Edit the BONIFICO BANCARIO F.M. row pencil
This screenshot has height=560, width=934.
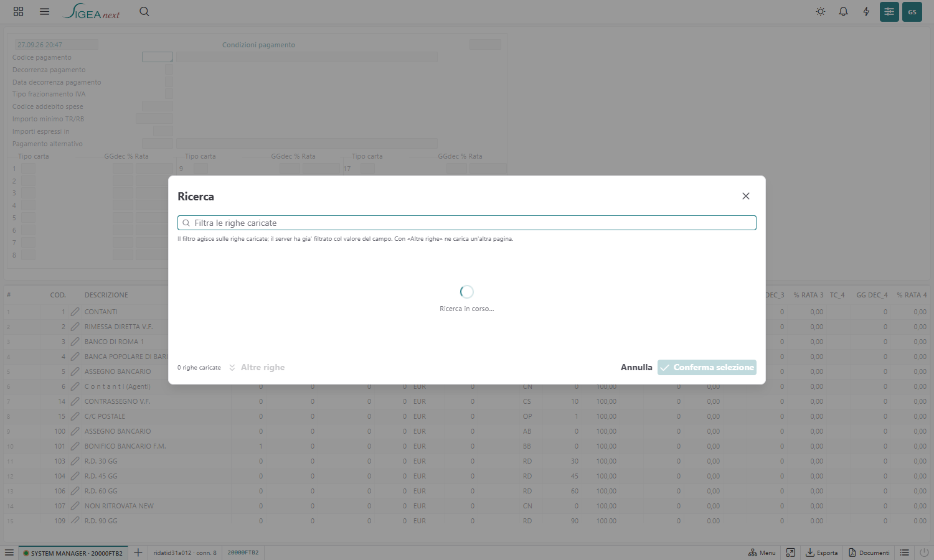point(75,446)
